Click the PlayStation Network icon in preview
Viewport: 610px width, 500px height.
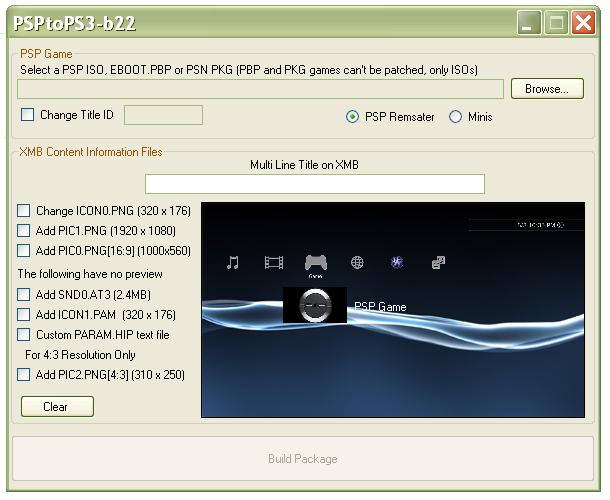tap(397, 263)
